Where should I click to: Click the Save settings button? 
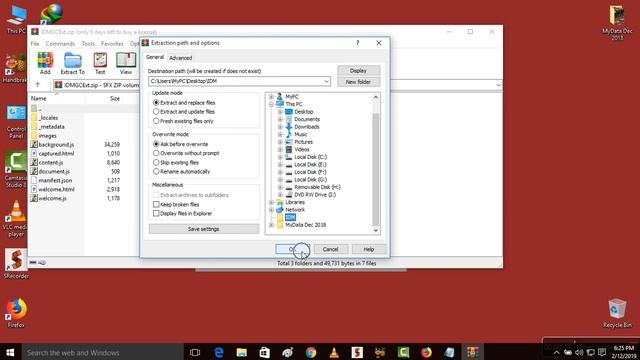point(204,229)
